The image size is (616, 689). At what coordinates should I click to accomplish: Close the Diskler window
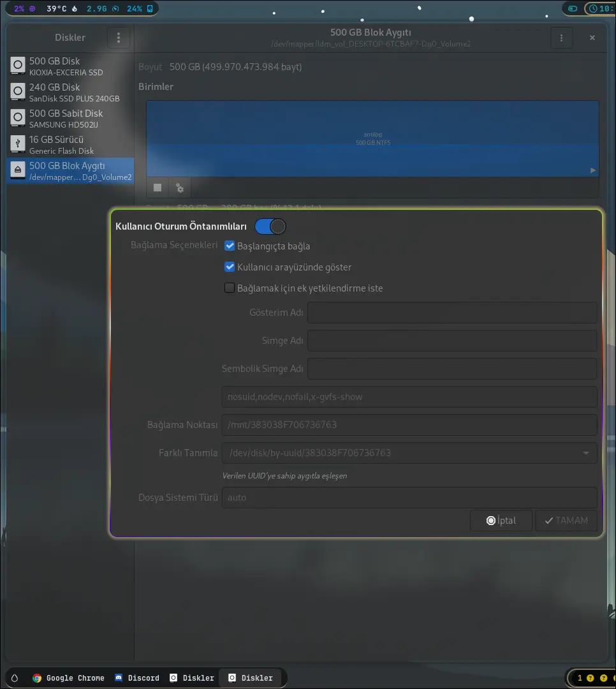point(592,38)
